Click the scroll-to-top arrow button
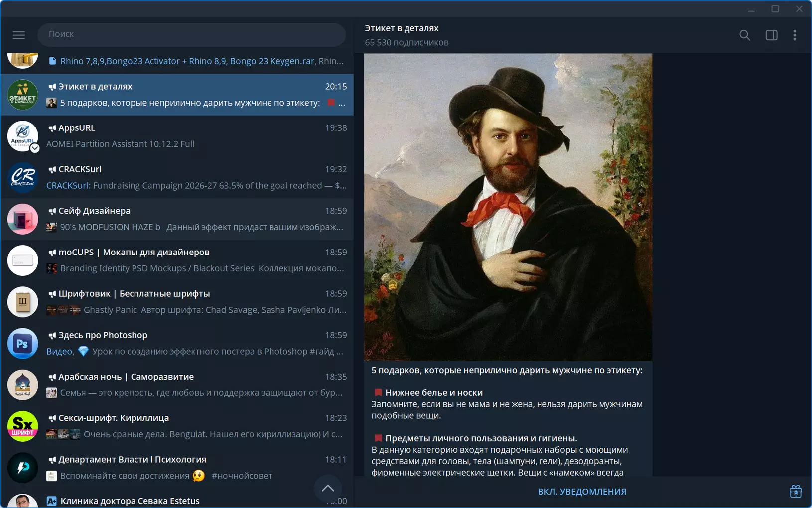The width and height of the screenshot is (812, 508). pos(328,488)
